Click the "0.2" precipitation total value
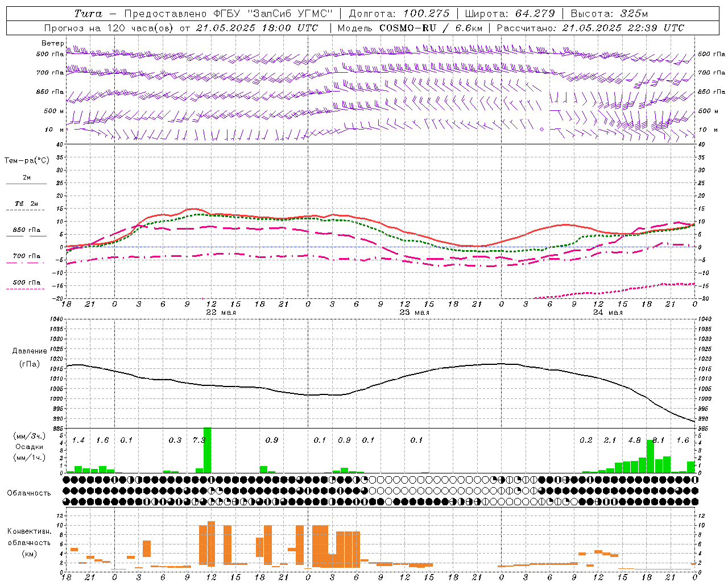This screenshot has width=728, height=582. [586, 440]
